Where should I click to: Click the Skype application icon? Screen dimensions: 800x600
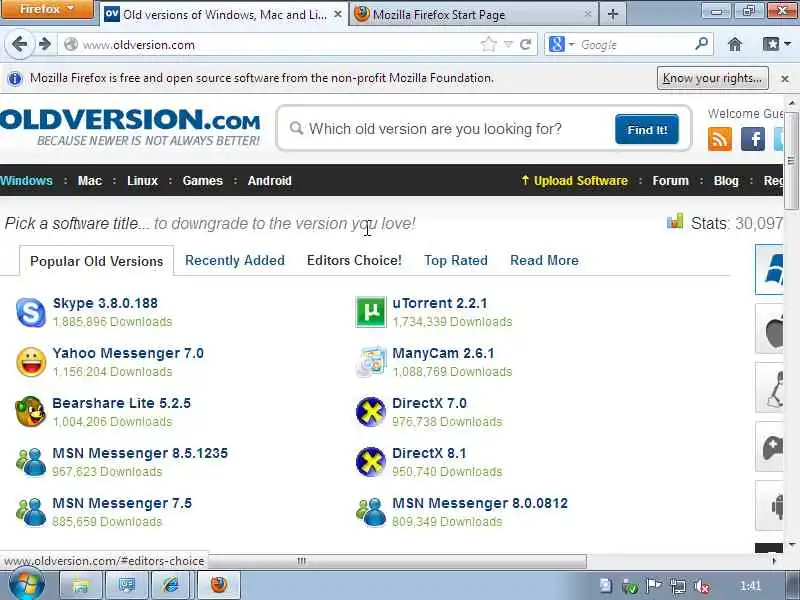click(31, 312)
